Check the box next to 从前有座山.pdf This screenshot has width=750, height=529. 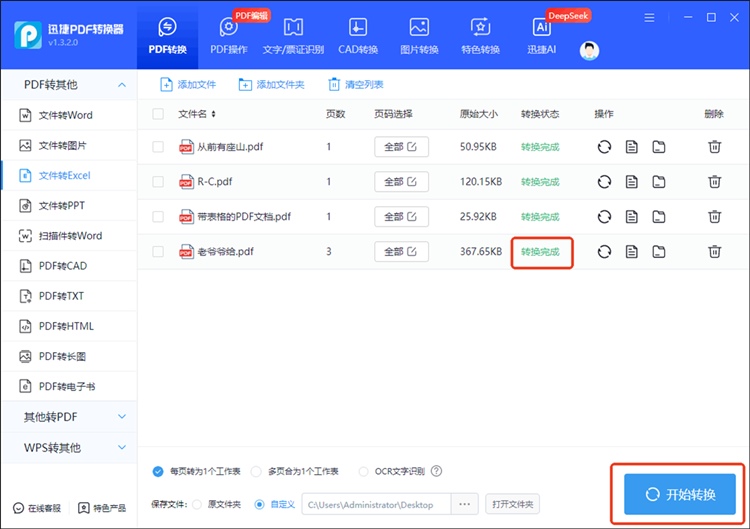click(x=158, y=147)
